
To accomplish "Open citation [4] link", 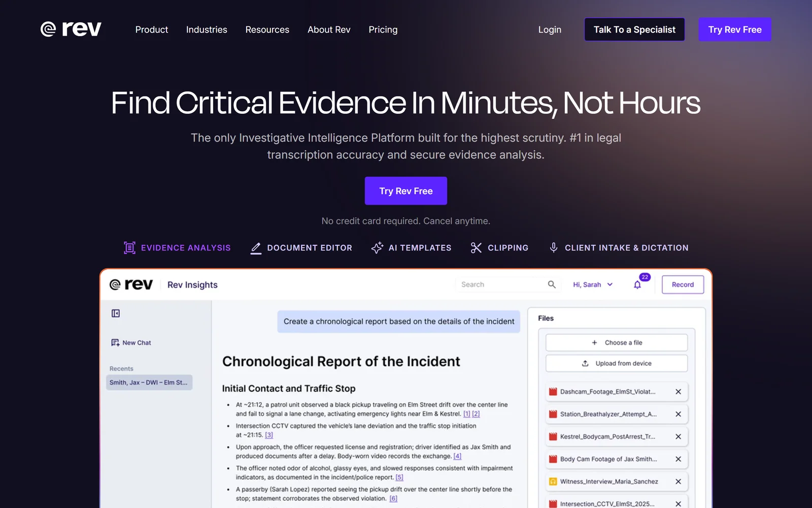I will [x=457, y=456].
